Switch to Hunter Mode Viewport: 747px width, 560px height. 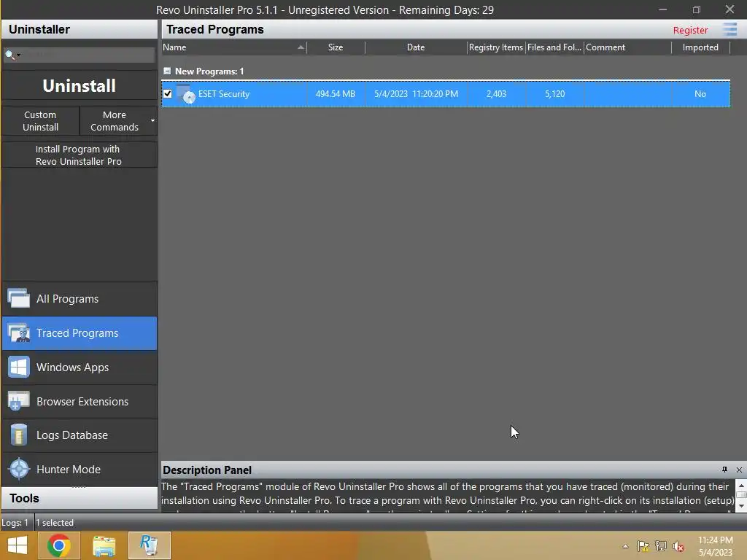(x=80, y=469)
